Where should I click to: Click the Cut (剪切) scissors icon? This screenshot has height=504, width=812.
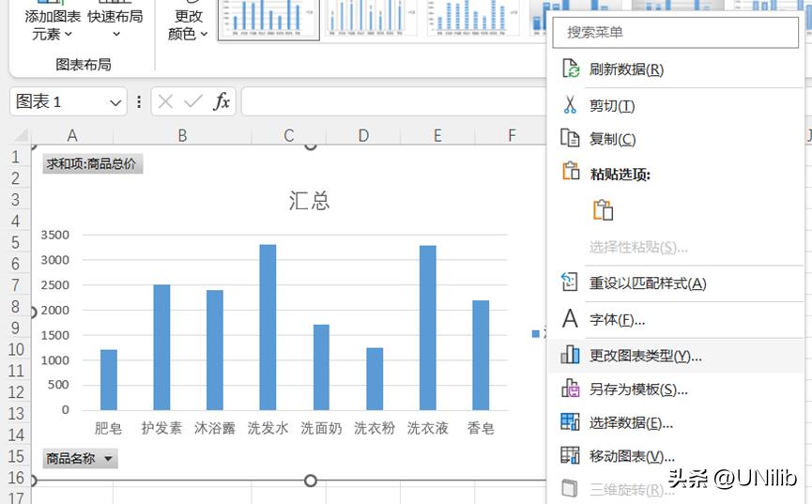coord(570,105)
